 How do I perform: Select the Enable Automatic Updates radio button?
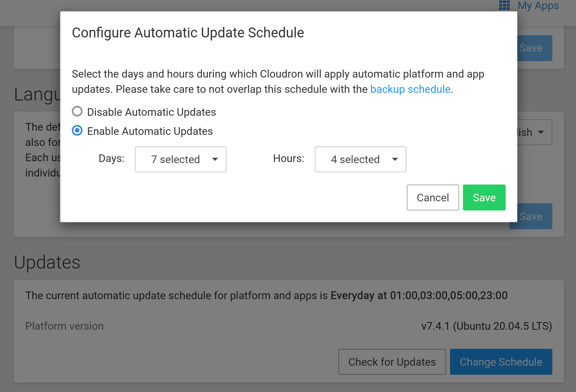coord(77,131)
